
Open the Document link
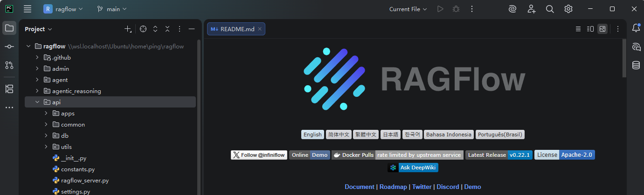pyautogui.click(x=360, y=187)
